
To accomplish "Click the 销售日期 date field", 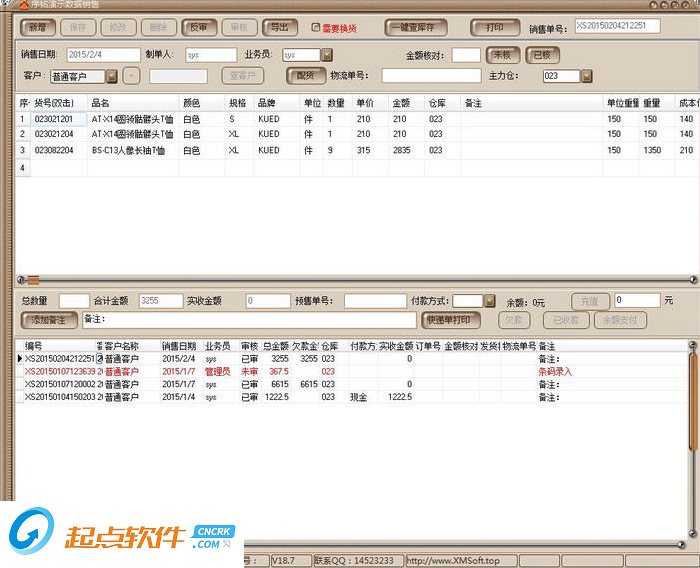I will point(104,55).
